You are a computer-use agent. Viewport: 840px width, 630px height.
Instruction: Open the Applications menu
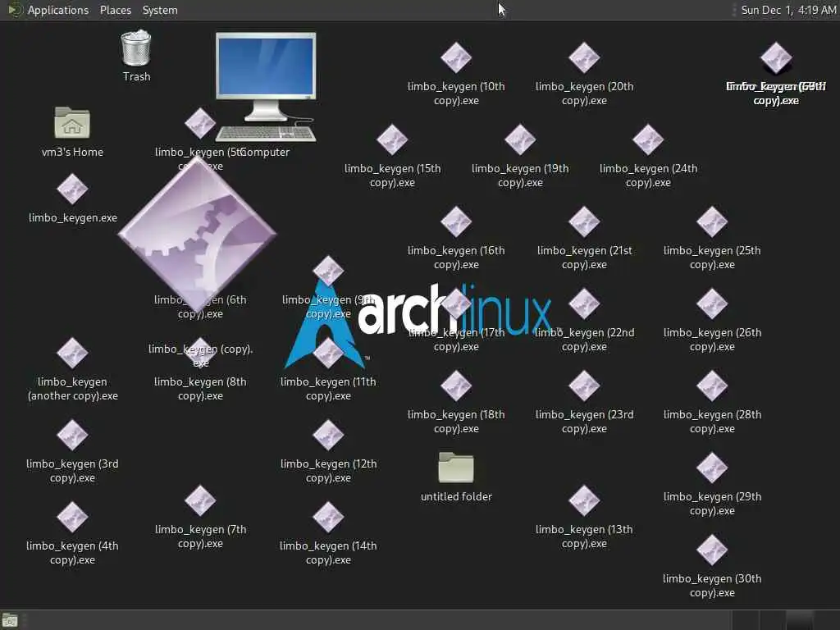coord(58,10)
